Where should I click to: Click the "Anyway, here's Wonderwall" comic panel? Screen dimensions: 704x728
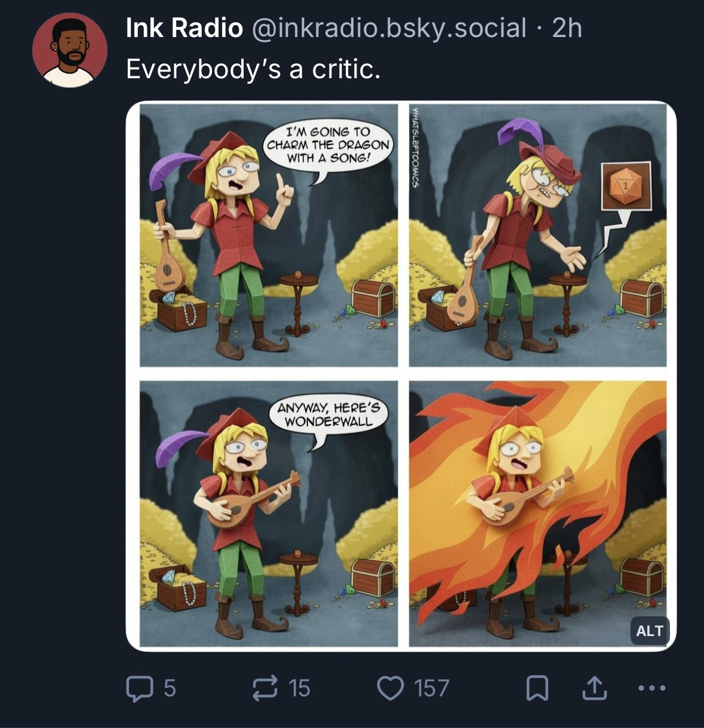click(x=268, y=514)
